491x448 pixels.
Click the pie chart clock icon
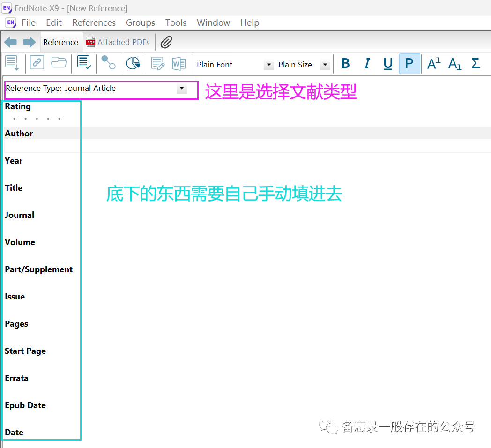[x=133, y=63]
